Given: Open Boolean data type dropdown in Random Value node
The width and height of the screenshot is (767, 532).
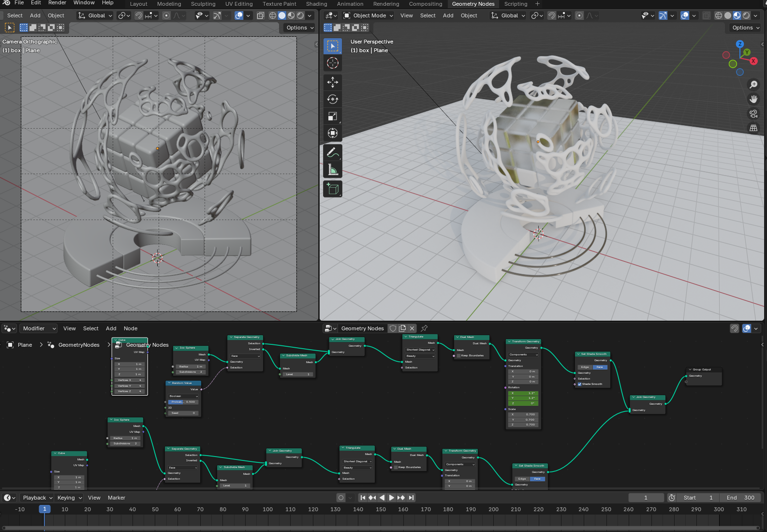Looking at the screenshot, I should coord(183,396).
